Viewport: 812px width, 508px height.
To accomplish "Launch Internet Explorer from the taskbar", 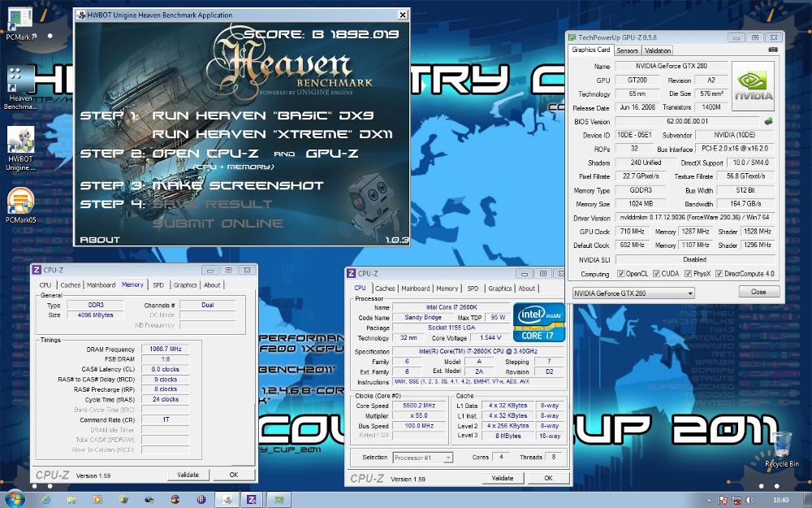I will tap(45, 500).
